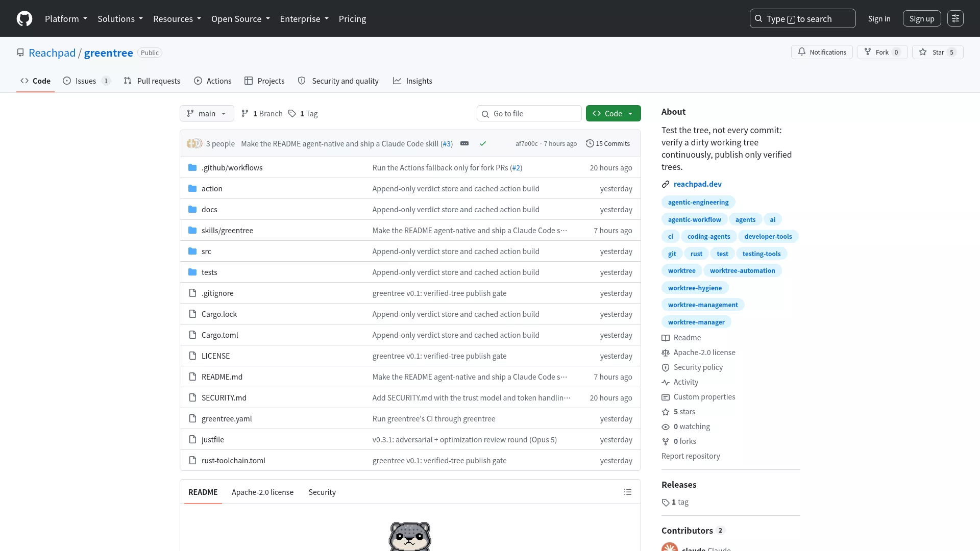Click the folder icon next to docs

pyautogui.click(x=192, y=209)
